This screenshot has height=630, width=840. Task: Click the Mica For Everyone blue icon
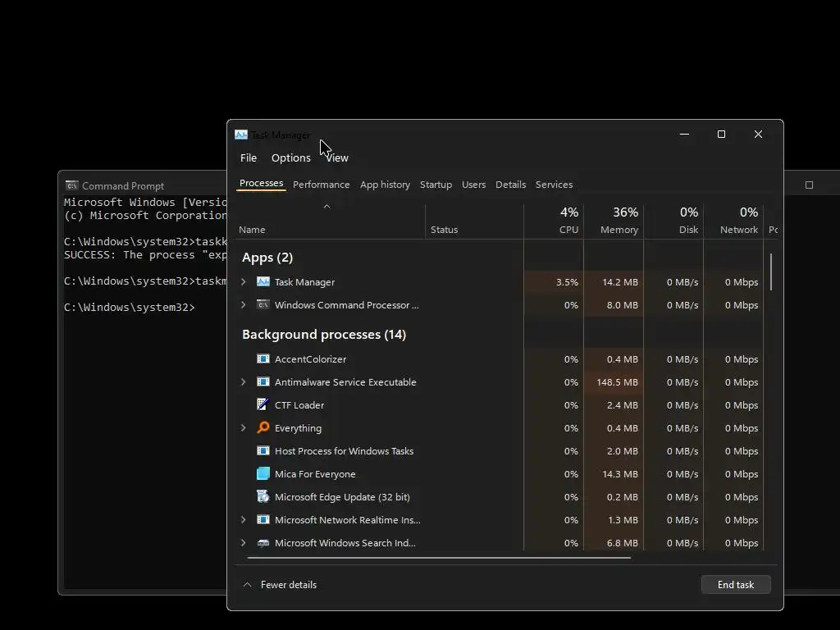pos(263,473)
